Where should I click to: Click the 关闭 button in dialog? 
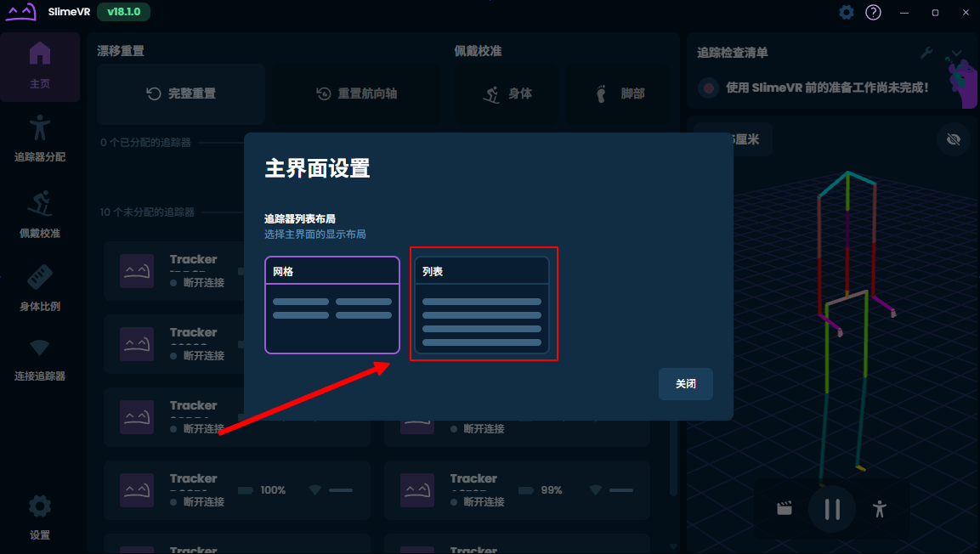685,384
